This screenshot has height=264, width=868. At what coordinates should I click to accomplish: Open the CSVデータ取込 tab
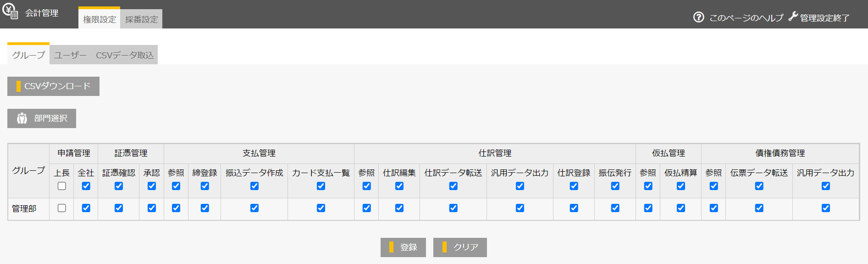(x=125, y=55)
